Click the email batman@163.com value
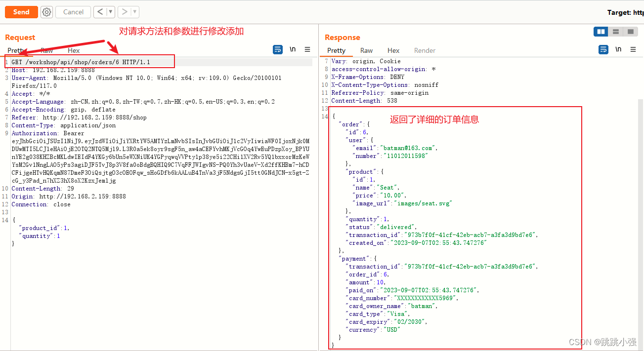644x351 pixels. coord(408,148)
